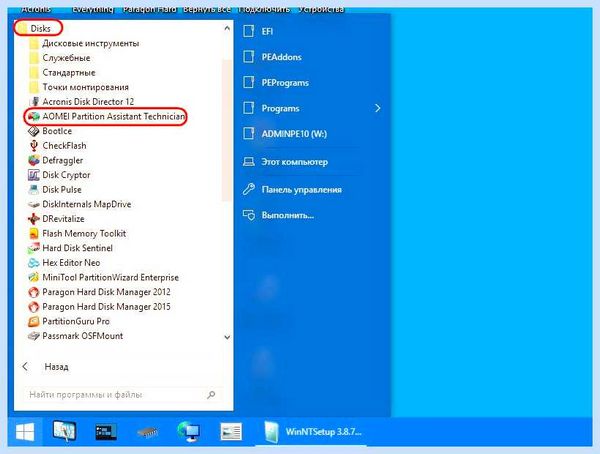This screenshot has height=454, width=600.
Task: Open the file manager taskbar icon
Action: [231, 432]
